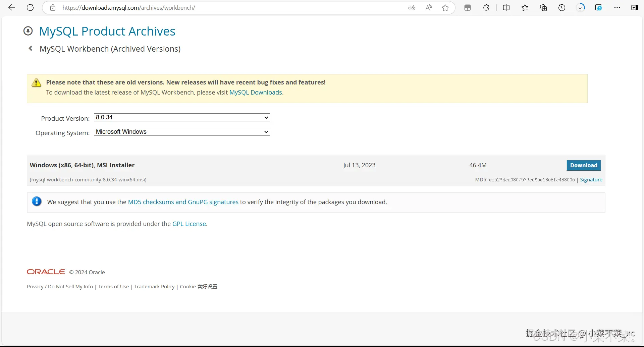The width and height of the screenshot is (644, 347).
Task: Click the MSI installer file name text
Action: pyautogui.click(x=88, y=180)
